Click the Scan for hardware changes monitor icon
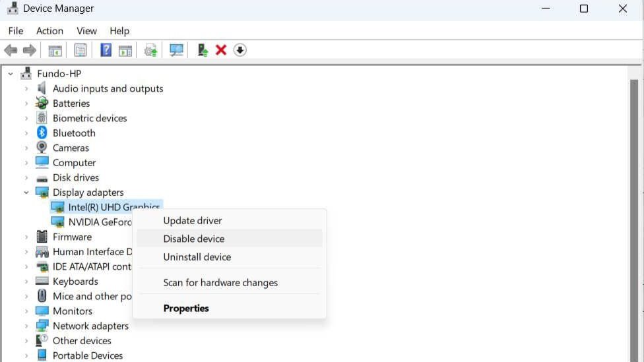The height and width of the screenshot is (362, 644). point(176,50)
